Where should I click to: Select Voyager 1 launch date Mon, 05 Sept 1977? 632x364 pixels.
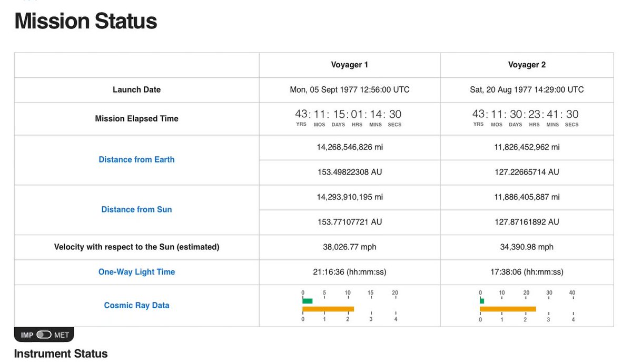click(x=350, y=89)
